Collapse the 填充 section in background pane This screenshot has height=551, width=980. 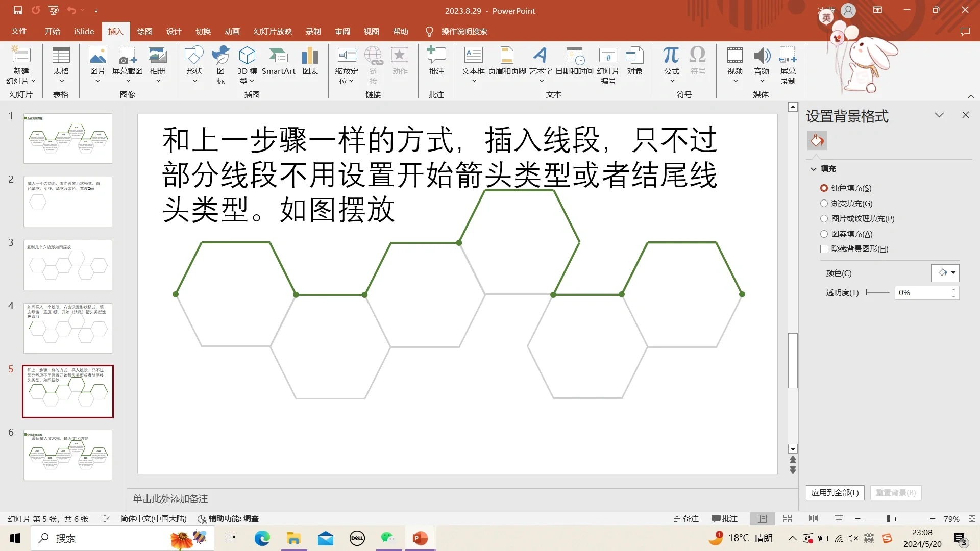(x=814, y=168)
